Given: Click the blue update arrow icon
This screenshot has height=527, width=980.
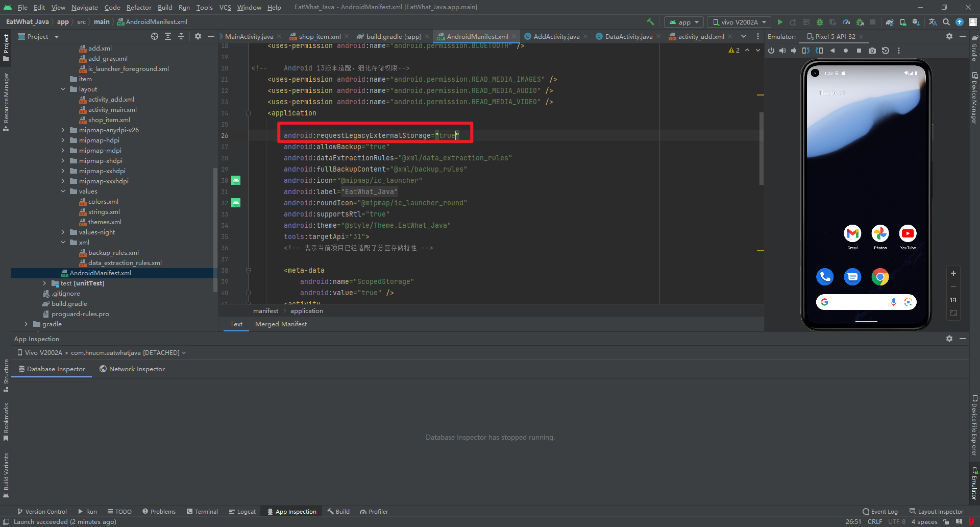Looking at the screenshot, I should point(960,22).
